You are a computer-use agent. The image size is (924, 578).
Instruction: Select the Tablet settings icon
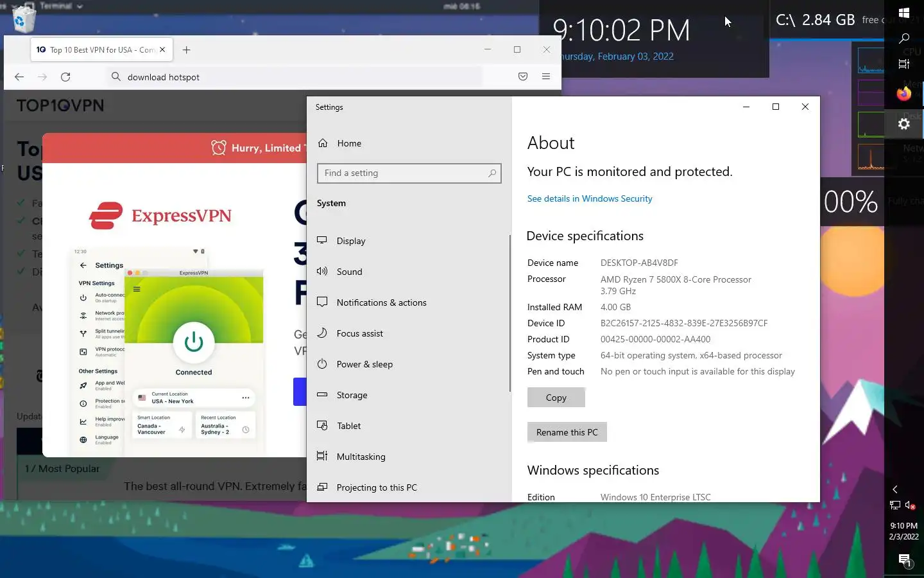click(x=322, y=425)
